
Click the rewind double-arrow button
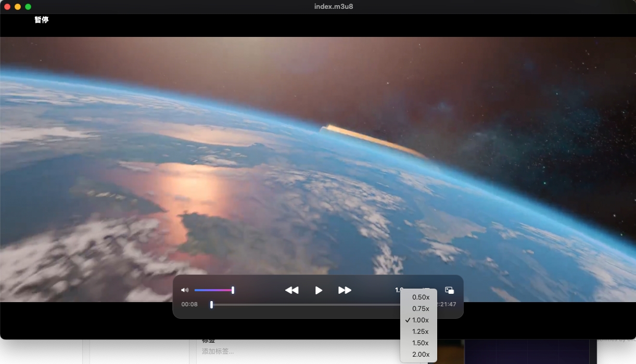pos(292,290)
